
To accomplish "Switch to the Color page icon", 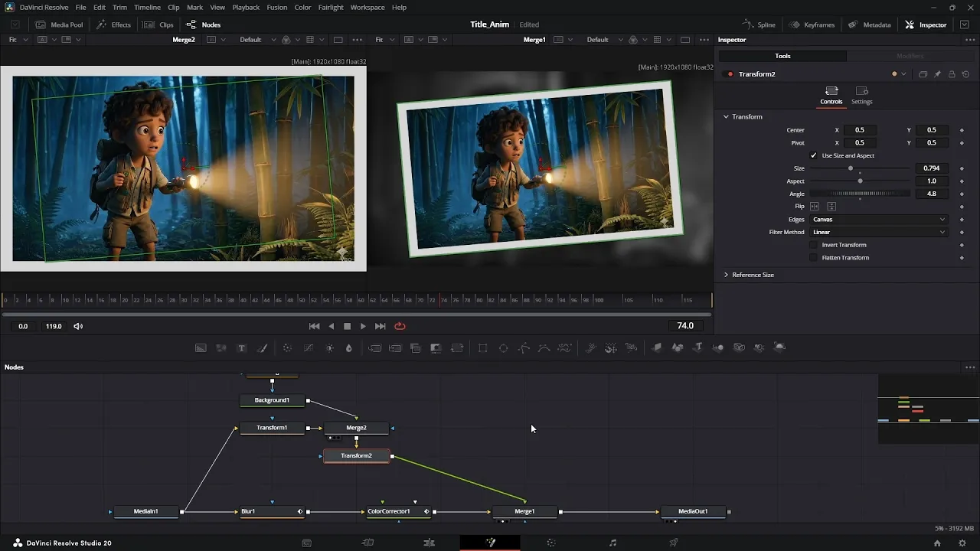I will [x=551, y=543].
